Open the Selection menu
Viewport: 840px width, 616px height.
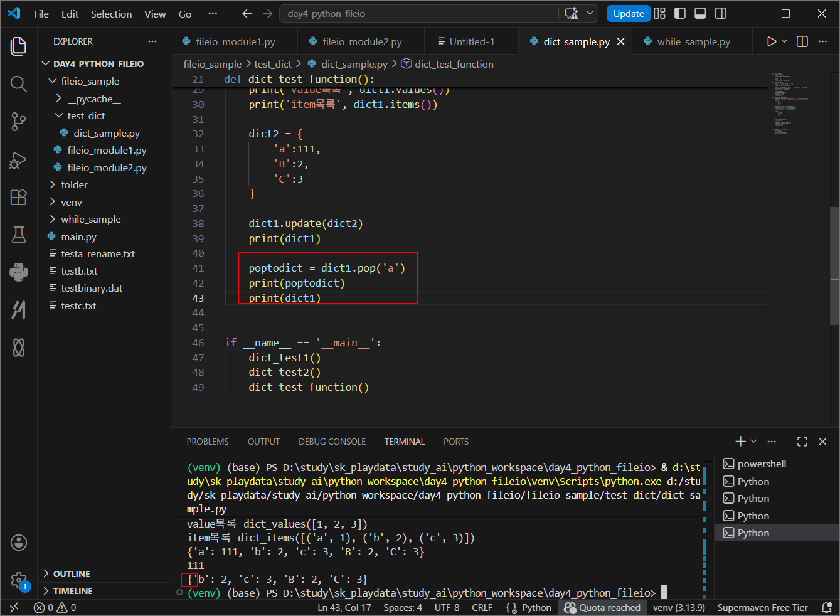click(x=112, y=14)
